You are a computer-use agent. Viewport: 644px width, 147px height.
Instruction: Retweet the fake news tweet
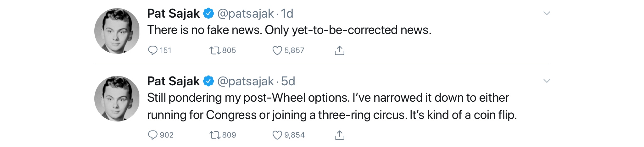pos(215,50)
